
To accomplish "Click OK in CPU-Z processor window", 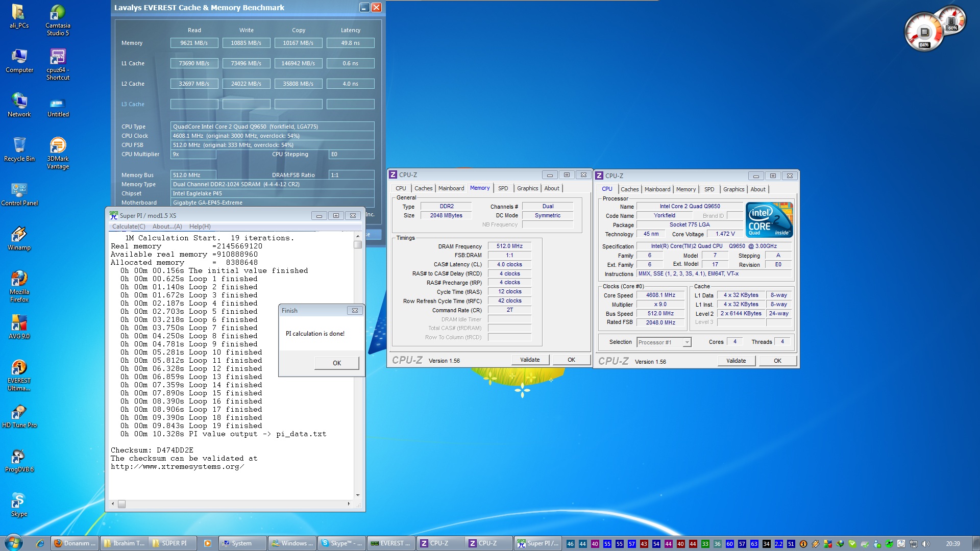I will pyautogui.click(x=777, y=361).
